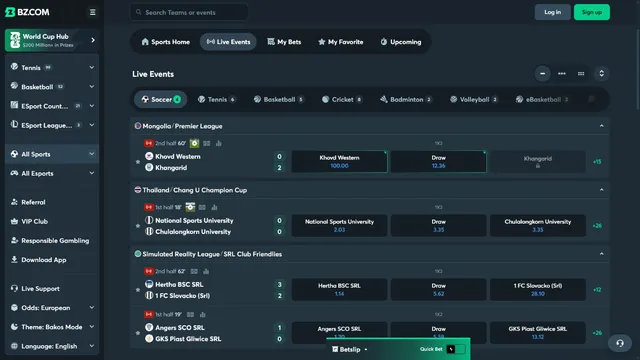This screenshot has width=640, height=360.
Task: Collapse the Thailand / Chang U Champion Cup section
Action: pos(601,190)
